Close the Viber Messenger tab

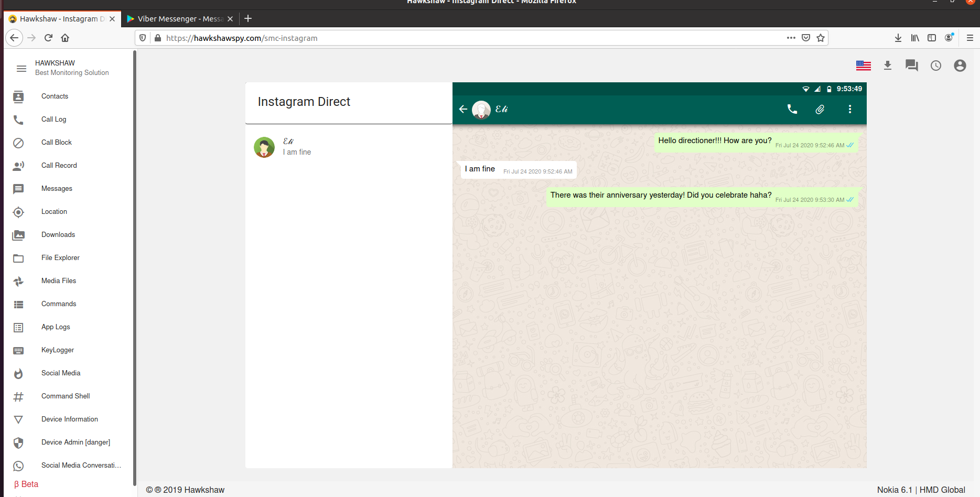pyautogui.click(x=230, y=19)
